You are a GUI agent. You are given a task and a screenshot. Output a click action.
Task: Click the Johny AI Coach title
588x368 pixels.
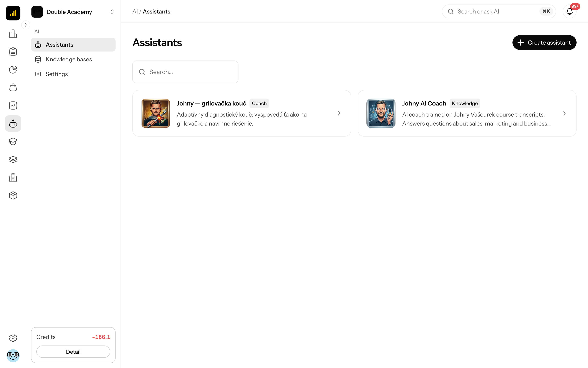424,103
